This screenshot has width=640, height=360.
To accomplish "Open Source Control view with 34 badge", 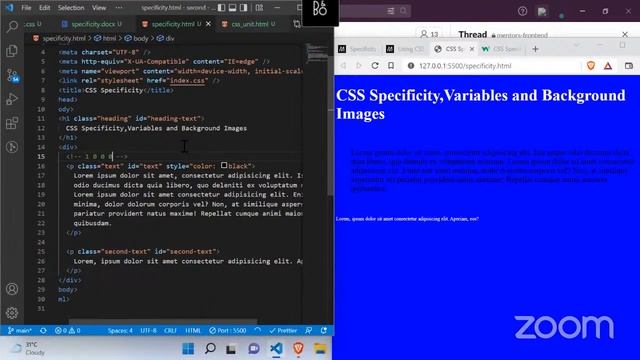I will pos(12,76).
